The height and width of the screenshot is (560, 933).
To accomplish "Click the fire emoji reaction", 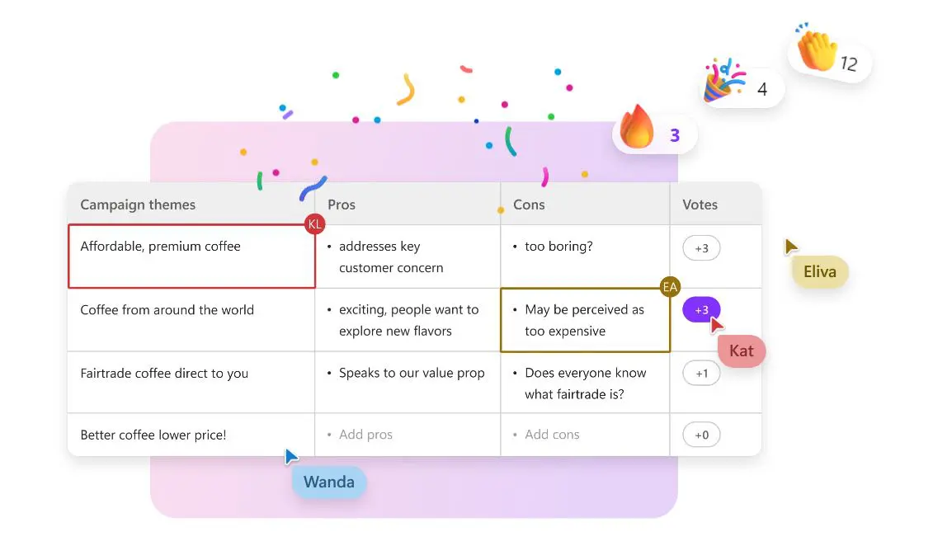I will click(654, 134).
